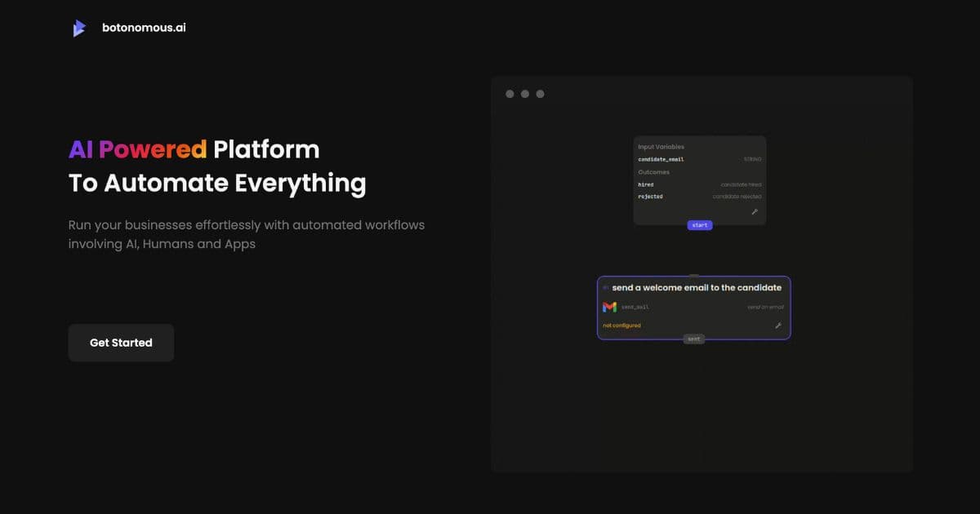The height and width of the screenshot is (514, 980).
Task: Click the STRING type label
Action: pos(753,160)
